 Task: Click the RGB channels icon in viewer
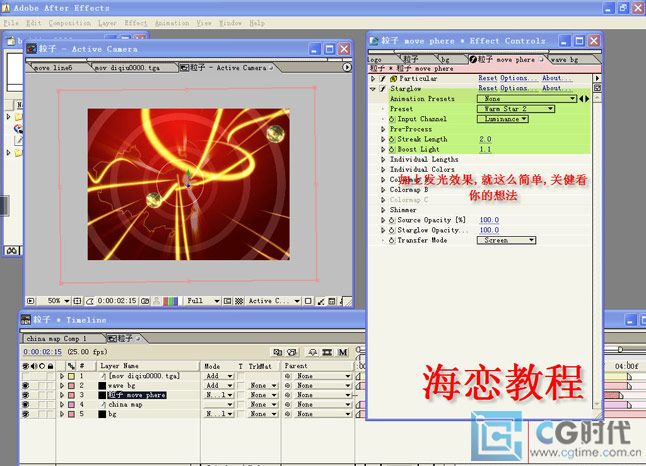pos(171,300)
